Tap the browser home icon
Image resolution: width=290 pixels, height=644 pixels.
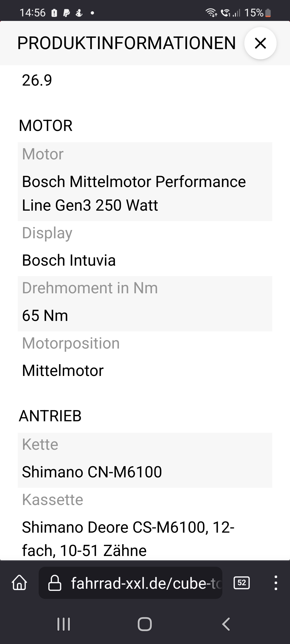click(19, 583)
